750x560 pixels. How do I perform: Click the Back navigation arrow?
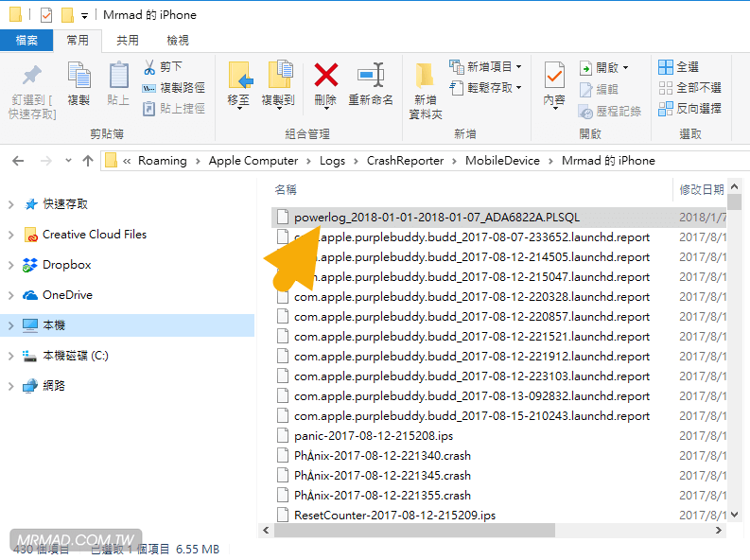tap(18, 161)
